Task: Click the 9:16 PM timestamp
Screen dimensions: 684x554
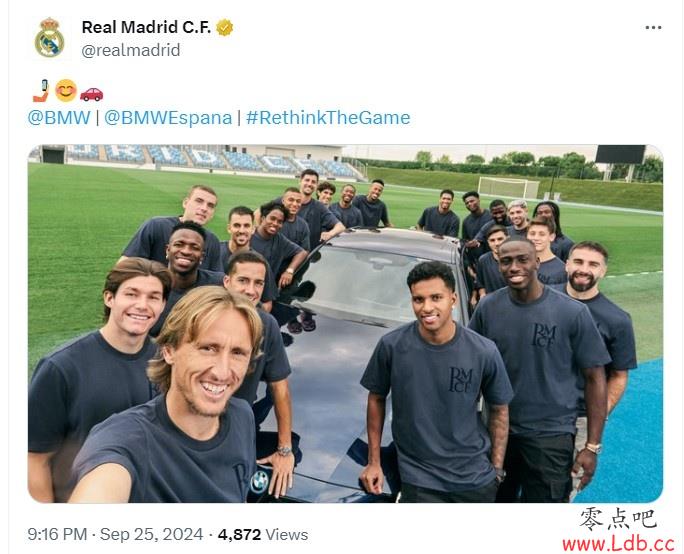Action: pyautogui.click(x=57, y=534)
